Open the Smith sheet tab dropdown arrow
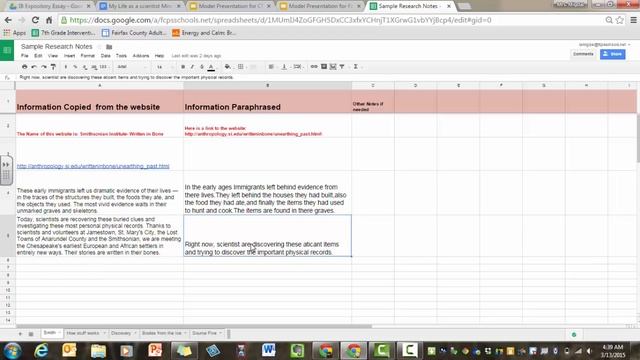 coord(59,333)
